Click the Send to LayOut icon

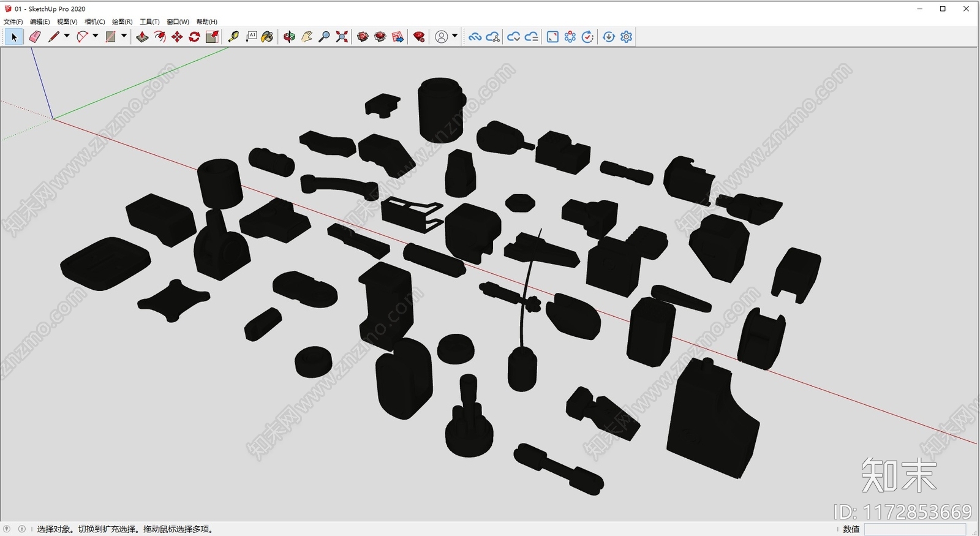(398, 37)
